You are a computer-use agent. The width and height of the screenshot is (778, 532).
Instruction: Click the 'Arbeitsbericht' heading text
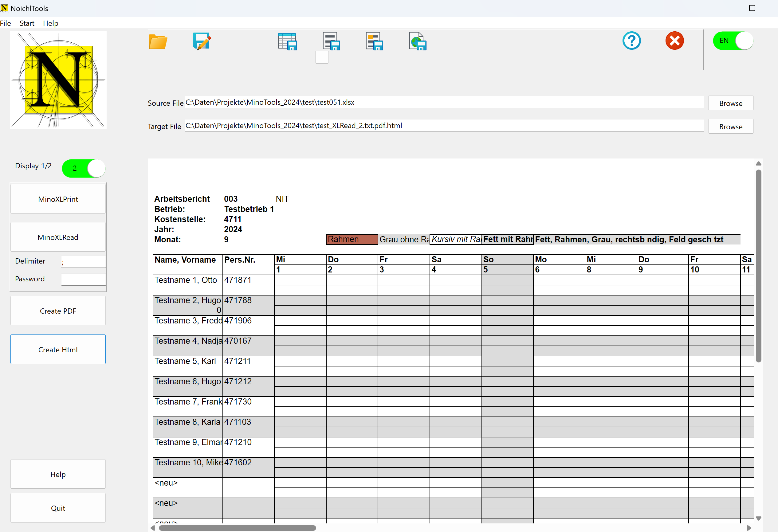182,199
